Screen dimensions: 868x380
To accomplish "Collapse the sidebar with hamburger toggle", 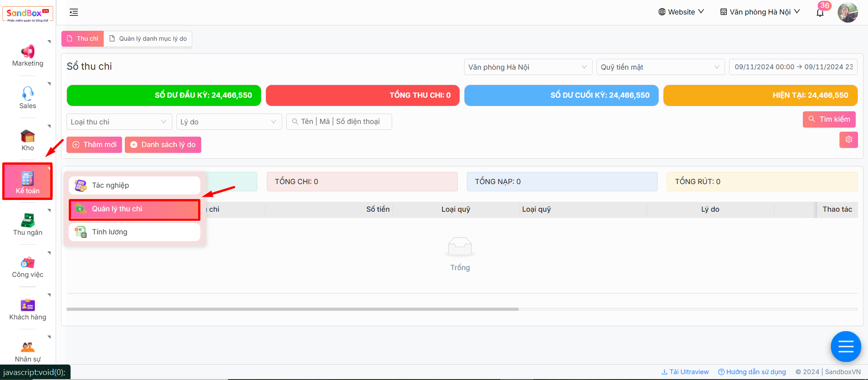I will pos(74,12).
